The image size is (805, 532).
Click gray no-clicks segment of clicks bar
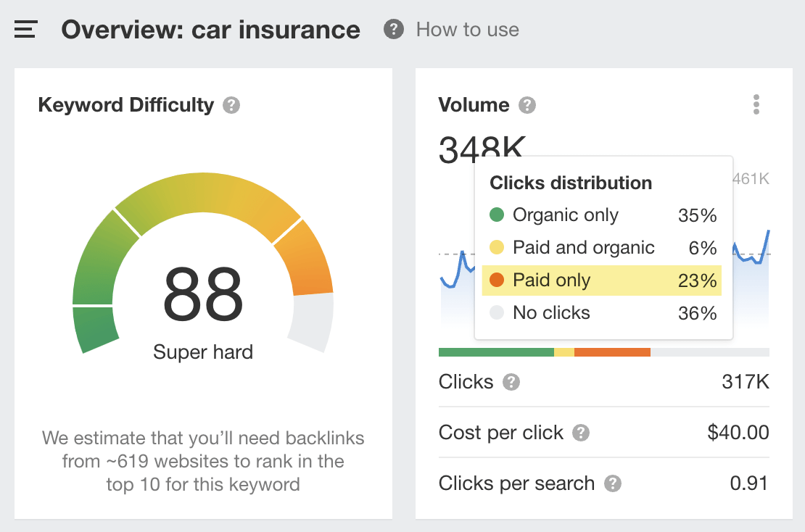709,352
